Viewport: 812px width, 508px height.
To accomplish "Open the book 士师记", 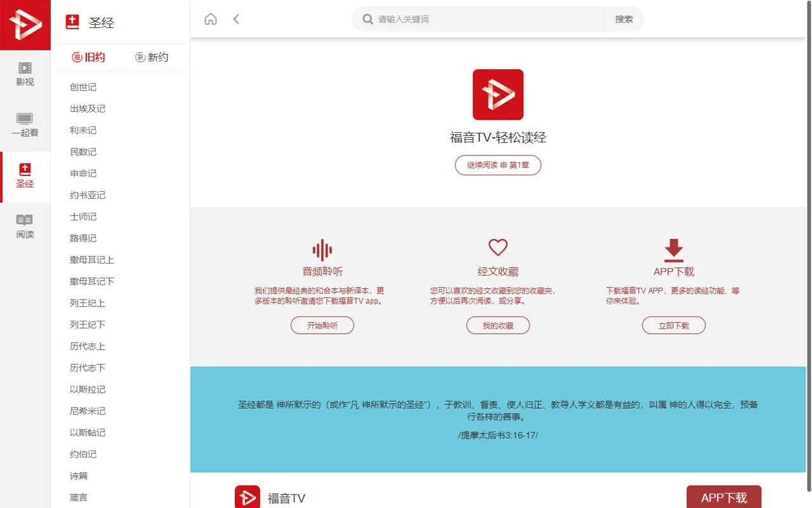I will [x=83, y=217].
